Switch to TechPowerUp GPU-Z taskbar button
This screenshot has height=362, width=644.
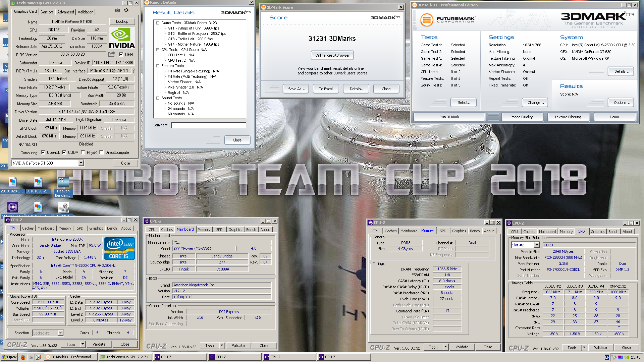tap(126, 357)
